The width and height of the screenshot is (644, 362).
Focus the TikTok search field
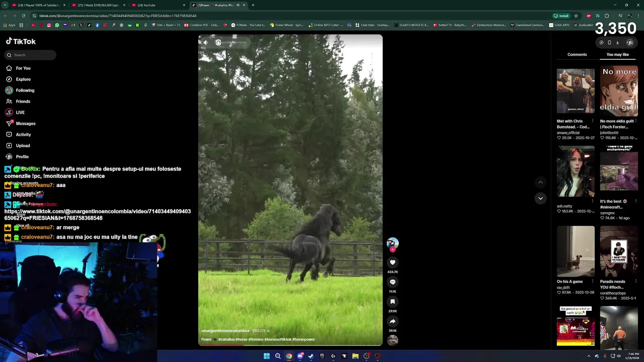[30, 55]
